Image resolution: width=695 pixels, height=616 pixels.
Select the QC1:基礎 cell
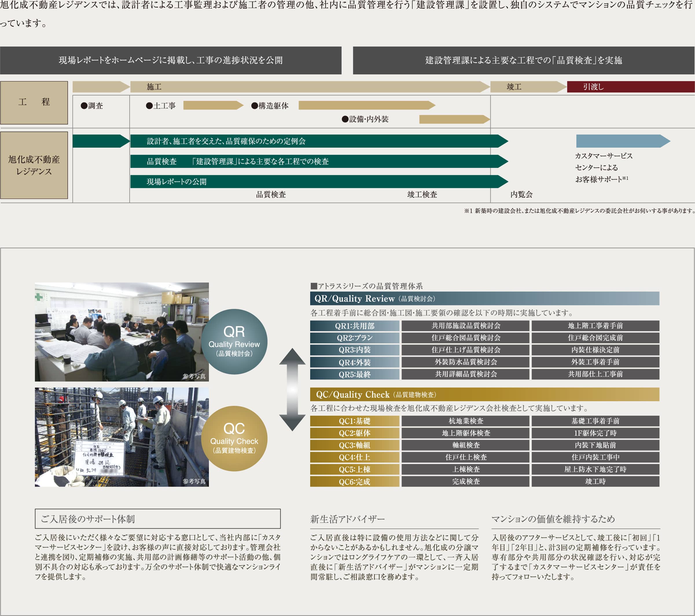pyautogui.click(x=355, y=421)
